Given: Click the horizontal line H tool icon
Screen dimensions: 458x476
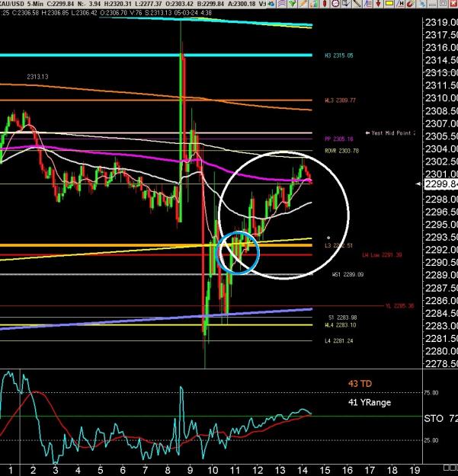Looking at the screenshot, I should click(401, 4).
